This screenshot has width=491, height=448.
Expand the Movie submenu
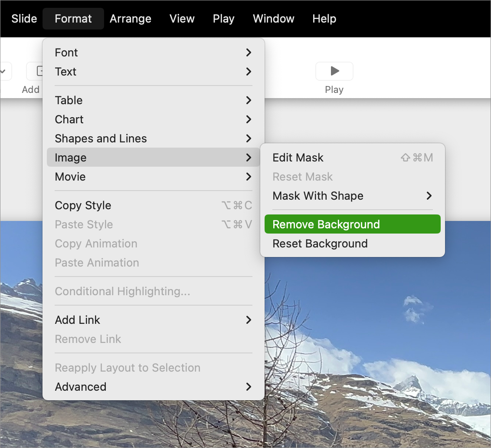tap(154, 177)
